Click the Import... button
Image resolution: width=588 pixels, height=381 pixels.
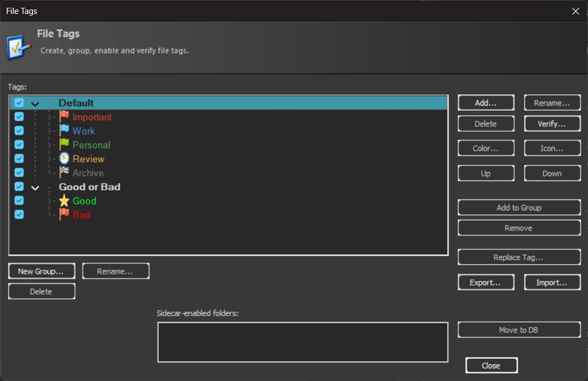pyautogui.click(x=552, y=283)
